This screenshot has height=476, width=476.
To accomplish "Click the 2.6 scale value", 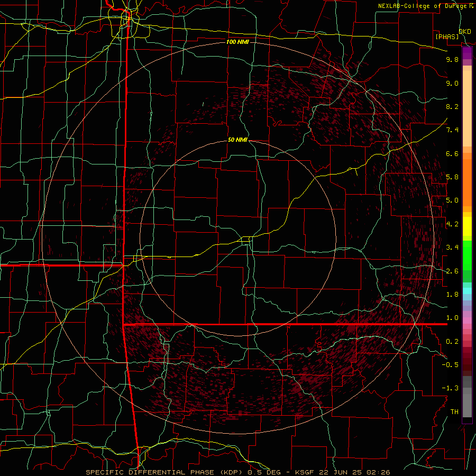I will click(x=452, y=271).
